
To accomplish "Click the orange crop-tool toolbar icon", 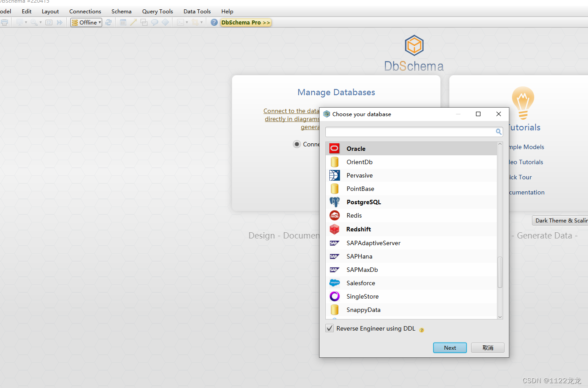I will coord(195,22).
